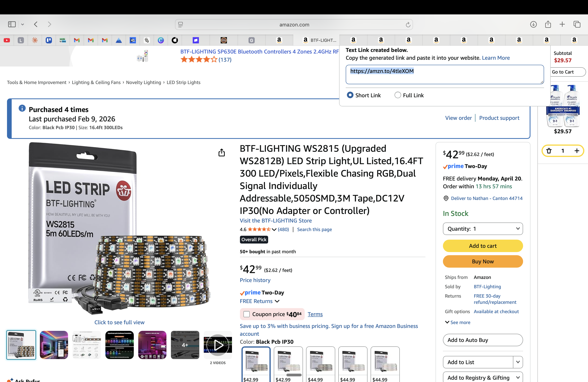Select the first $42.99 color swatch

[x=256, y=364]
